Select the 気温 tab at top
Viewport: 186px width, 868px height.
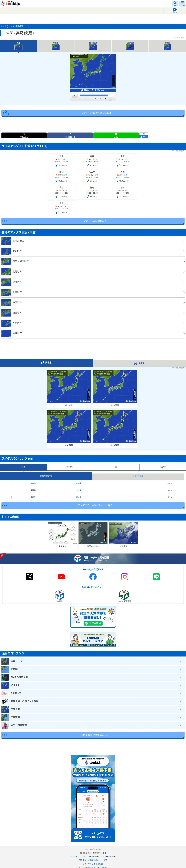19,46
